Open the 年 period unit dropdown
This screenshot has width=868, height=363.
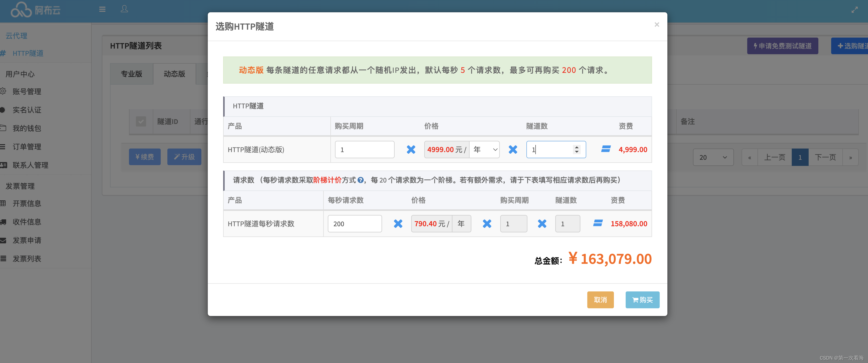pos(484,150)
